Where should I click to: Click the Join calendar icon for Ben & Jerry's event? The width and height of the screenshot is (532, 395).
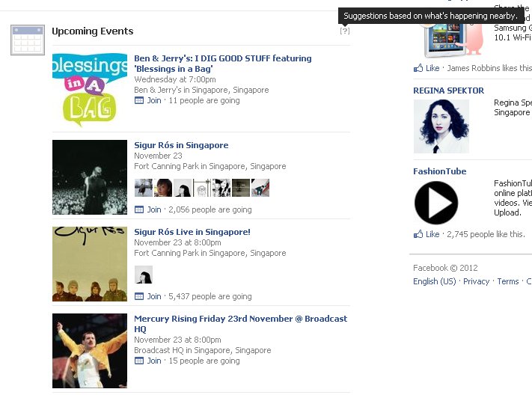coord(139,100)
